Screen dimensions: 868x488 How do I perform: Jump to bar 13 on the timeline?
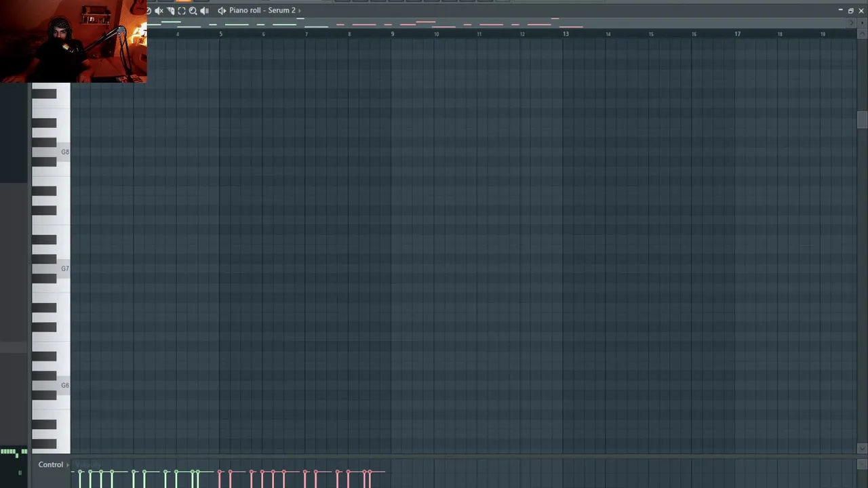click(x=565, y=34)
